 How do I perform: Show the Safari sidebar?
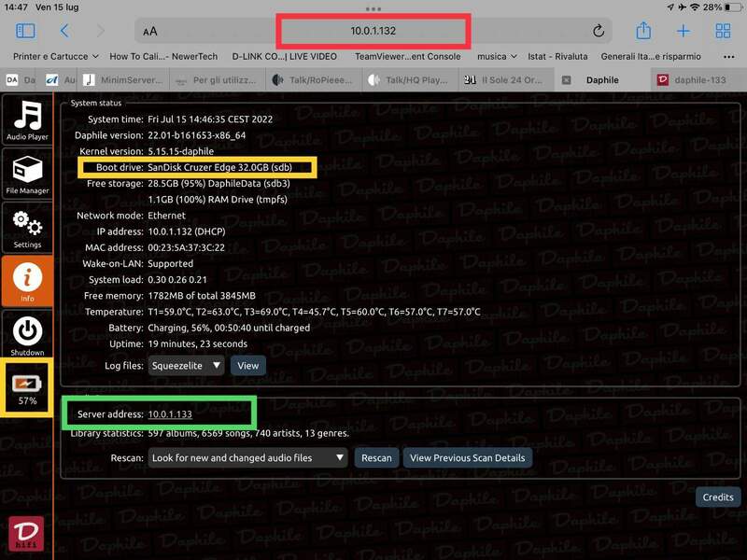(25, 31)
